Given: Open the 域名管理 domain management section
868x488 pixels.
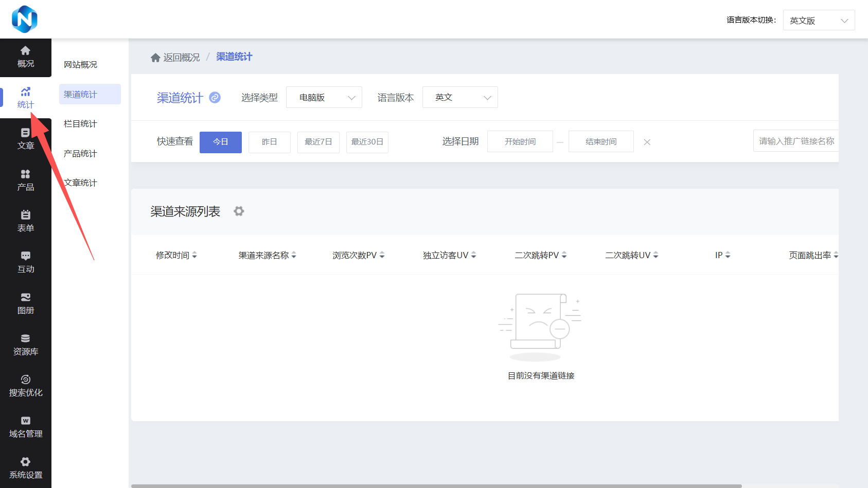Looking at the screenshot, I should [25, 427].
